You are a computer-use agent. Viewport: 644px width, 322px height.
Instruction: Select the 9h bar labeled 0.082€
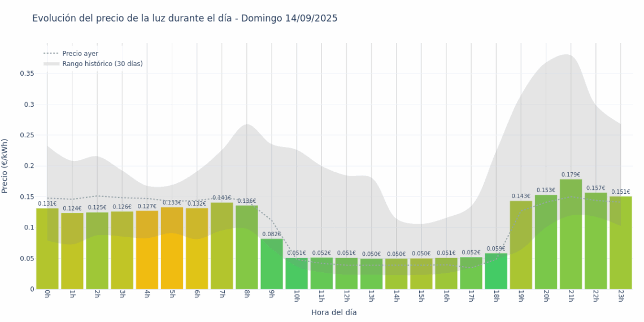[272, 264]
